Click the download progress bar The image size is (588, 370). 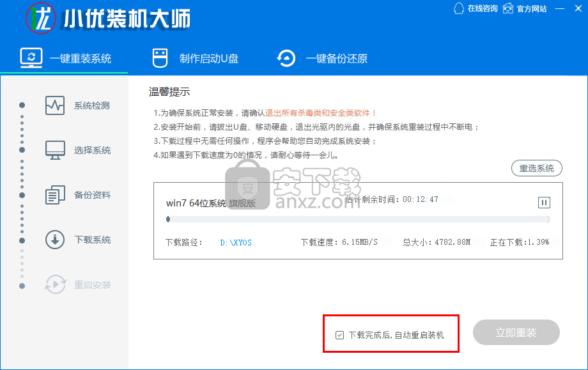pyautogui.click(x=358, y=219)
